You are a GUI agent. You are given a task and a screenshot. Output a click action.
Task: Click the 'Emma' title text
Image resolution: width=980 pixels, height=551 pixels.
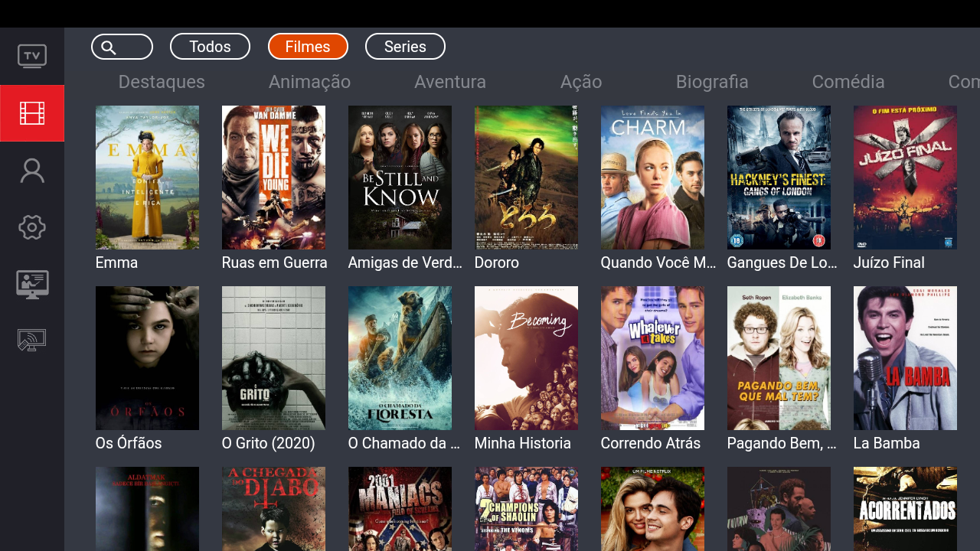(x=116, y=262)
